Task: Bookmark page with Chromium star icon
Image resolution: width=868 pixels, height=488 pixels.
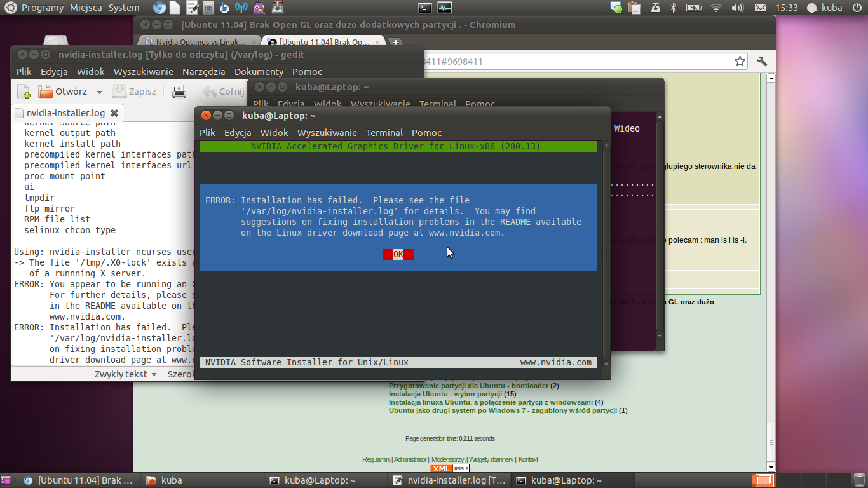Action: click(x=740, y=61)
